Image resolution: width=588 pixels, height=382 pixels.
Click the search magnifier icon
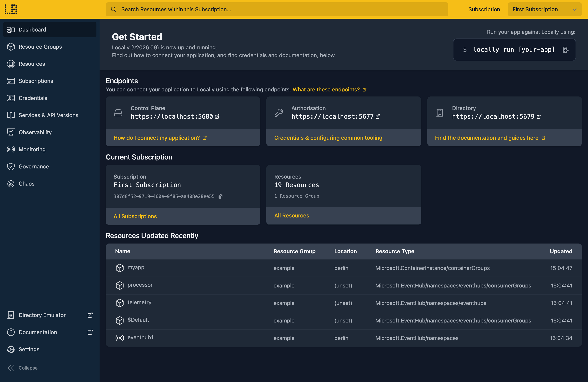pyautogui.click(x=113, y=9)
